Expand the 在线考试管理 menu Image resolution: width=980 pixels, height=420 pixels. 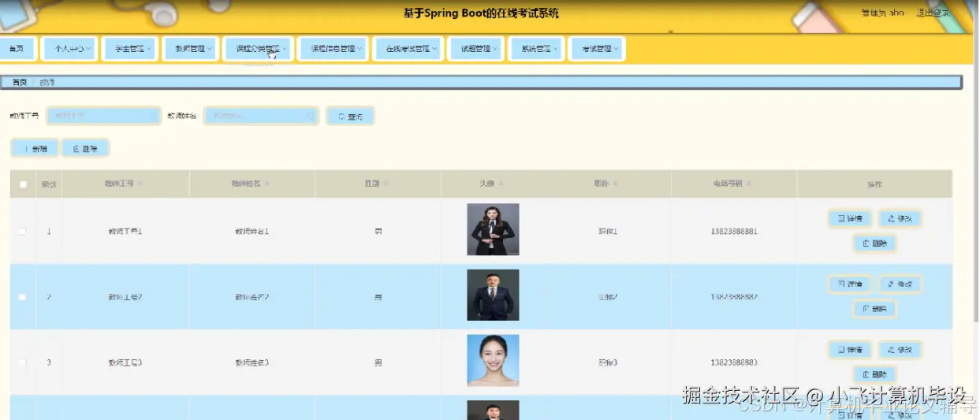click(408, 49)
